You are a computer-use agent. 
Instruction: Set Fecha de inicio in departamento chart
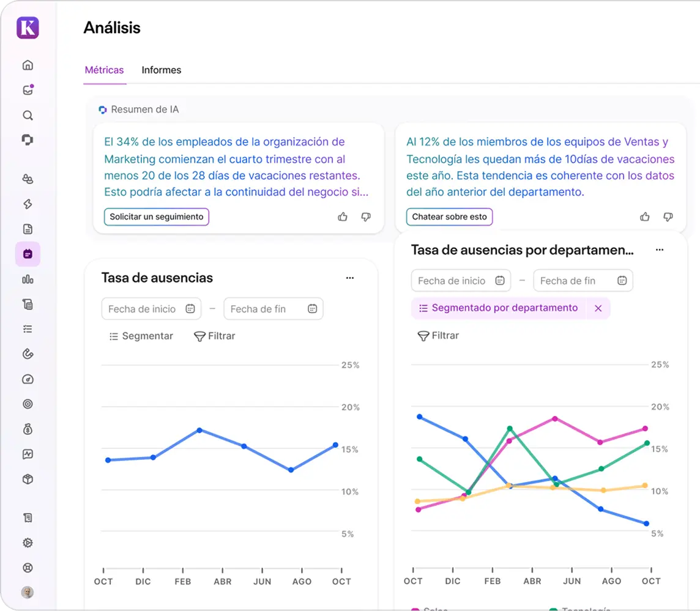coord(461,281)
